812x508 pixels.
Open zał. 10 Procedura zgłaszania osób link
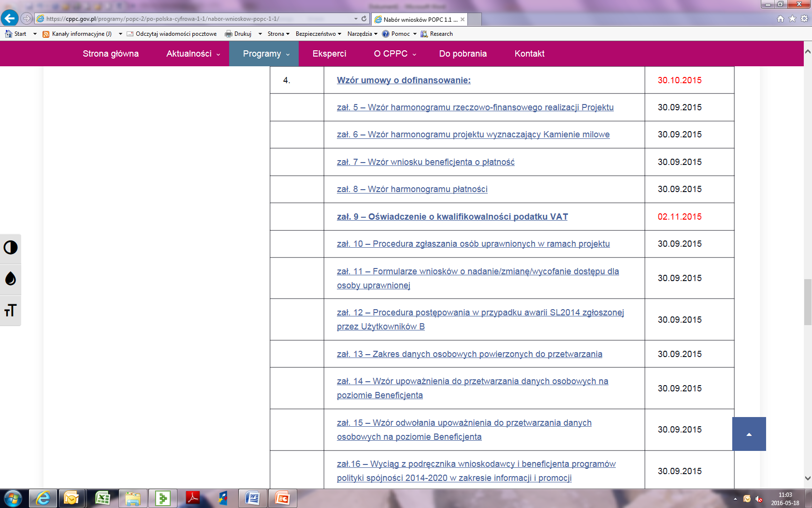(473, 244)
